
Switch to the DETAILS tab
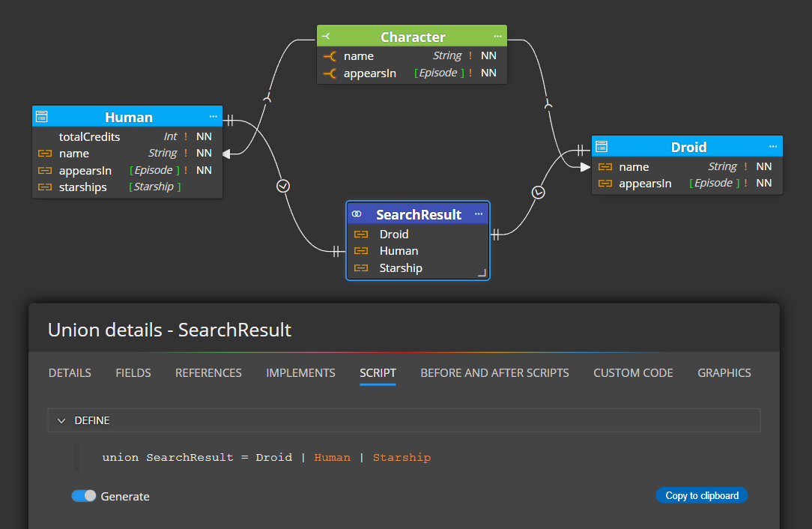pos(70,372)
